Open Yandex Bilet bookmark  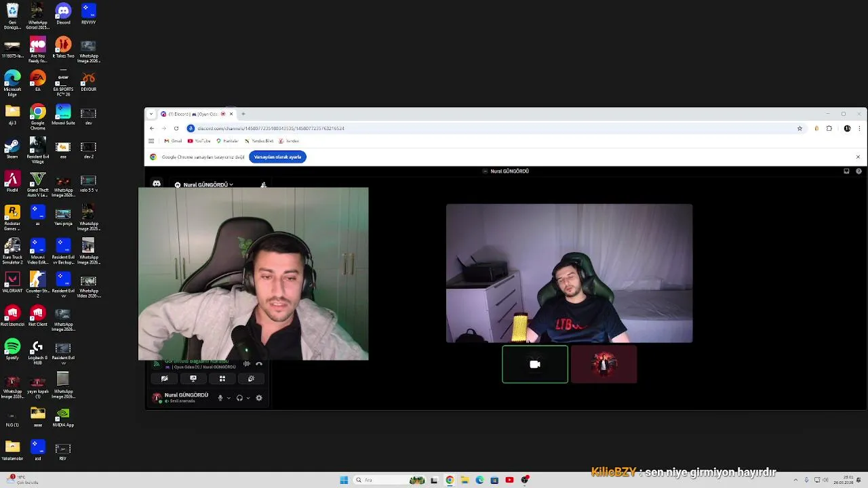[x=259, y=141]
